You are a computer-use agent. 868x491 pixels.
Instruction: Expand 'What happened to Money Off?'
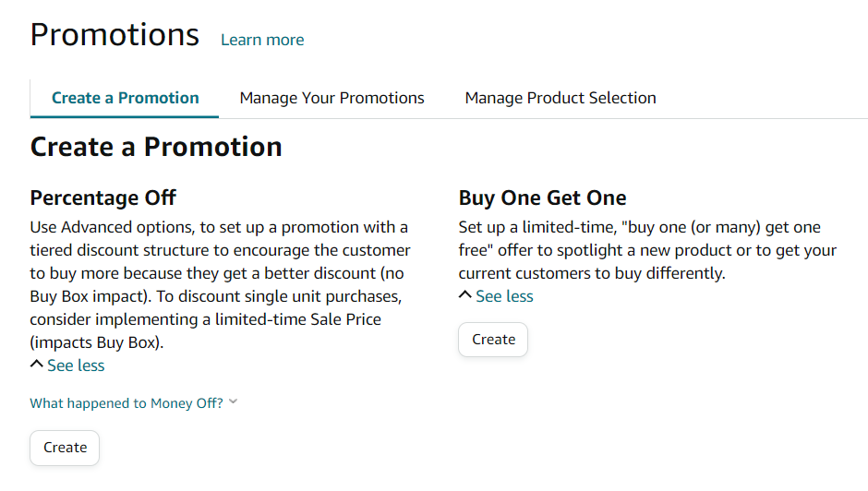127,403
